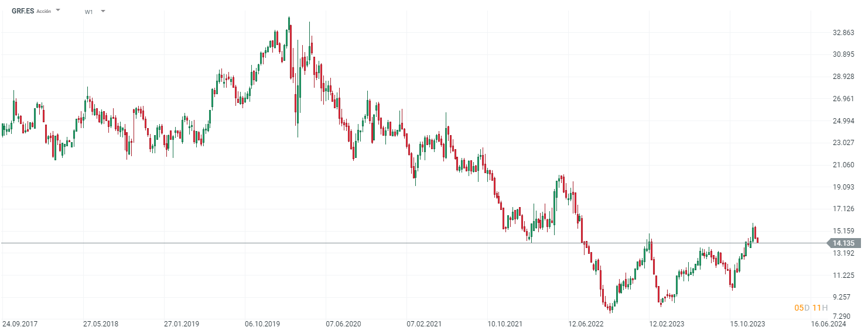Image resolution: width=868 pixels, height=334 pixels.
Task: Select the 14.135 current price tag
Action: tap(843, 243)
